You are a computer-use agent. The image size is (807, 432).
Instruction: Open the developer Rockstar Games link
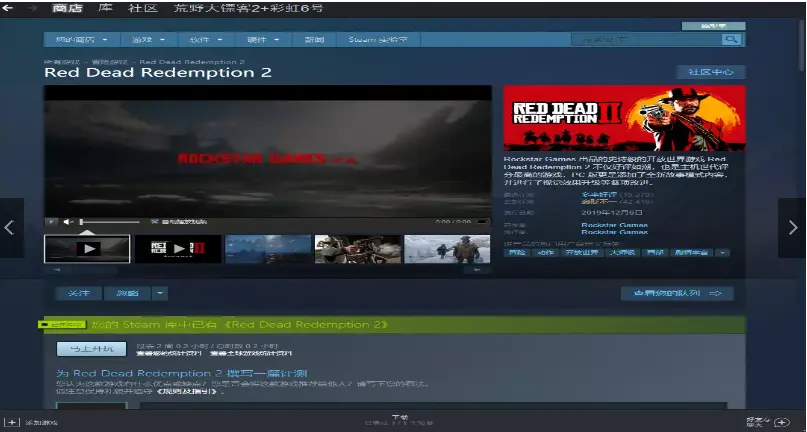[615, 225]
